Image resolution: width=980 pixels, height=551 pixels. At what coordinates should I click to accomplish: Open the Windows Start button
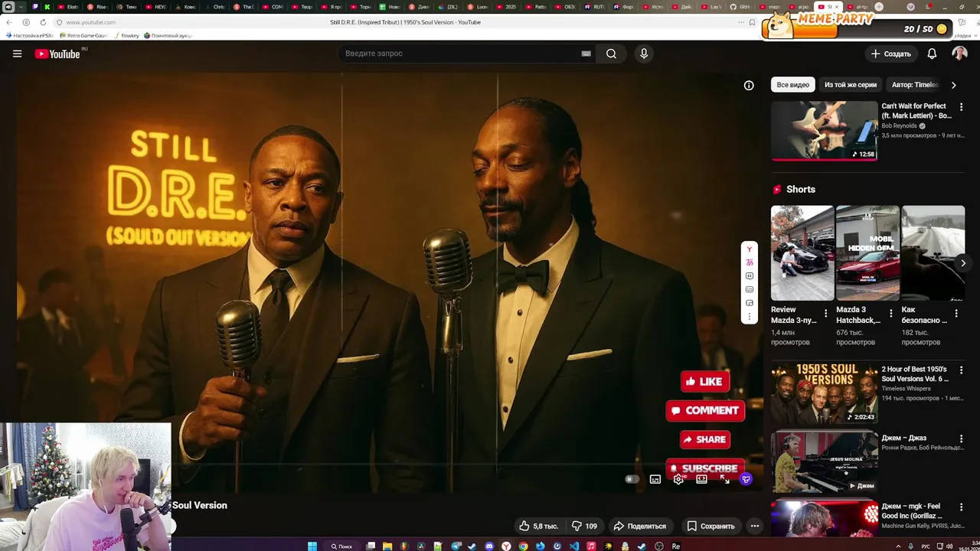click(312, 546)
